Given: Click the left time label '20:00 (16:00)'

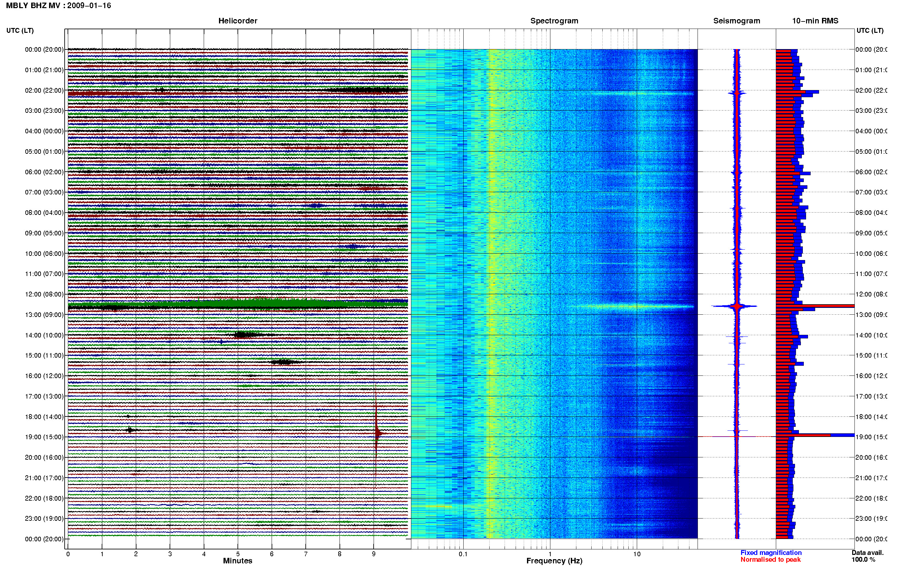Looking at the screenshot, I should 44,458.
